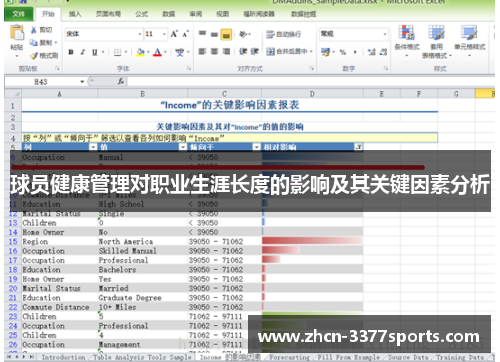Image resolution: width=500 pixels, height=362 pixels.
Task: Switch to the 公式 (Formulas) tab
Action: (x=142, y=14)
